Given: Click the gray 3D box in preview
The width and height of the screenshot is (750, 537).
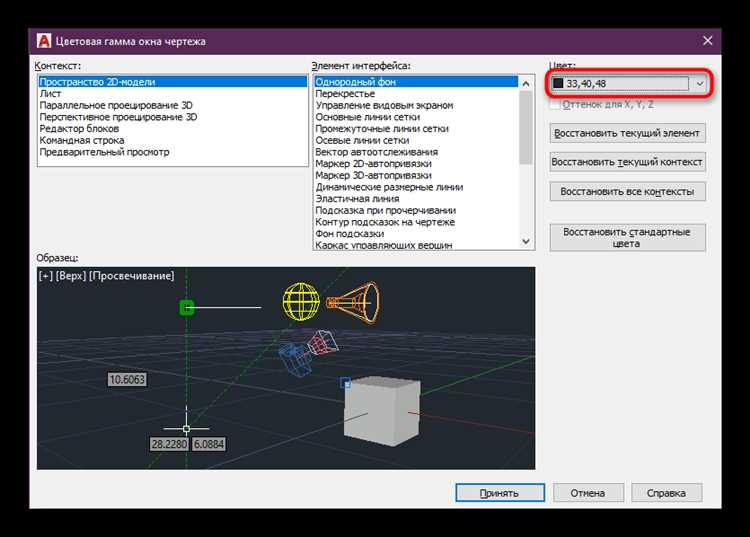Looking at the screenshot, I should [x=382, y=410].
